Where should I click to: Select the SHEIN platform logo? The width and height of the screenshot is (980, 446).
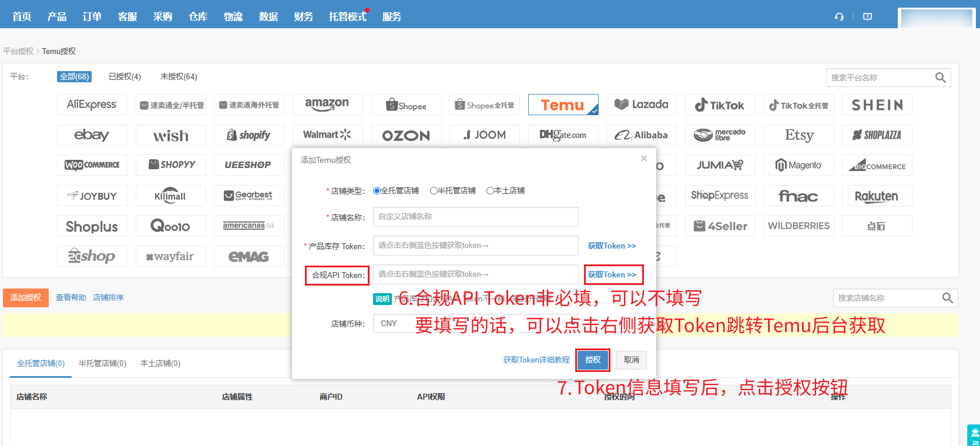click(877, 105)
